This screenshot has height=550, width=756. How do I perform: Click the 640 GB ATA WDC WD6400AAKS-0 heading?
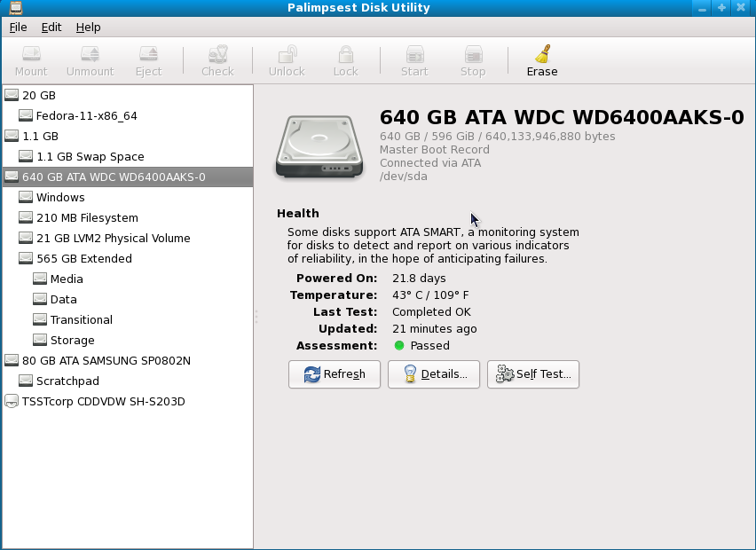coord(562,117)
